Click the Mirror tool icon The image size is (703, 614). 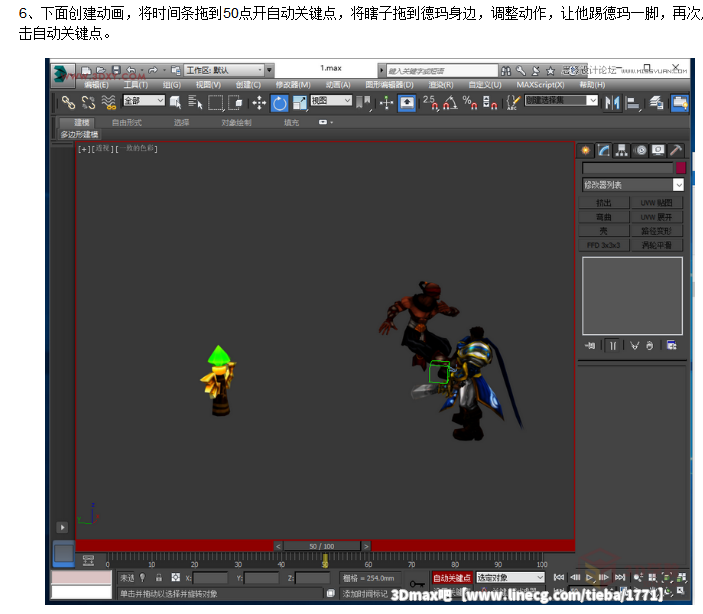(612, 103)
